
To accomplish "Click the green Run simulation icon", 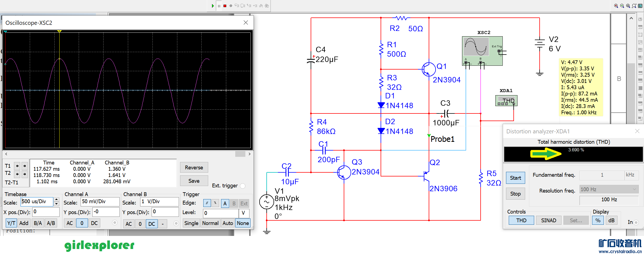I will [213, 6].
